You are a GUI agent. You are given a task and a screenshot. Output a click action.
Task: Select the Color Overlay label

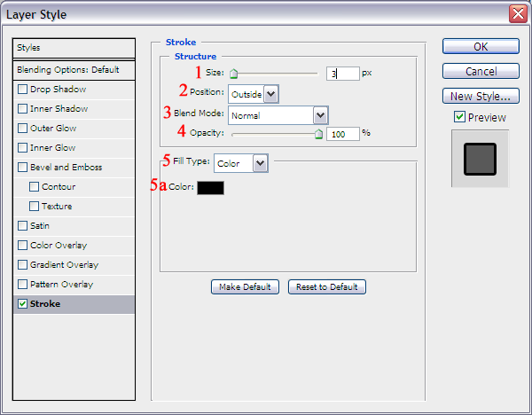click(59, 246)
